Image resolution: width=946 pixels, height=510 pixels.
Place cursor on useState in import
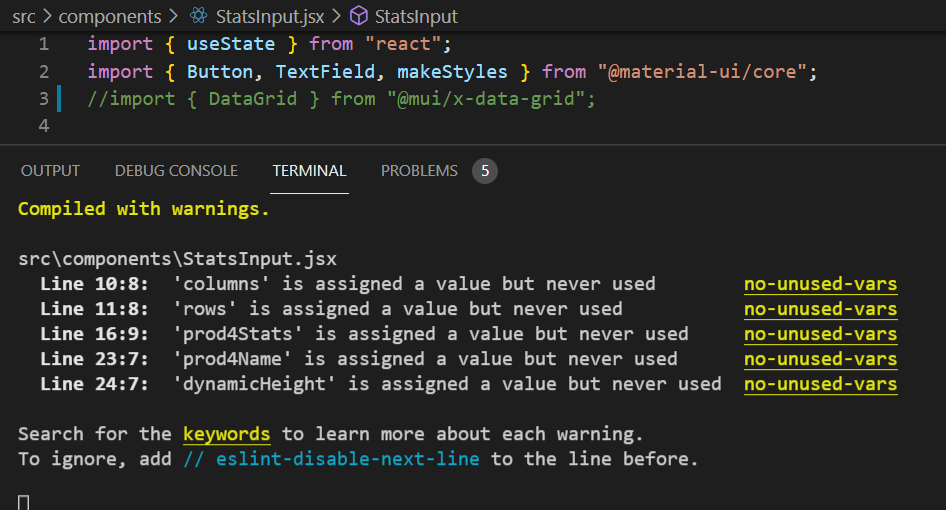[x=230, y=44]
